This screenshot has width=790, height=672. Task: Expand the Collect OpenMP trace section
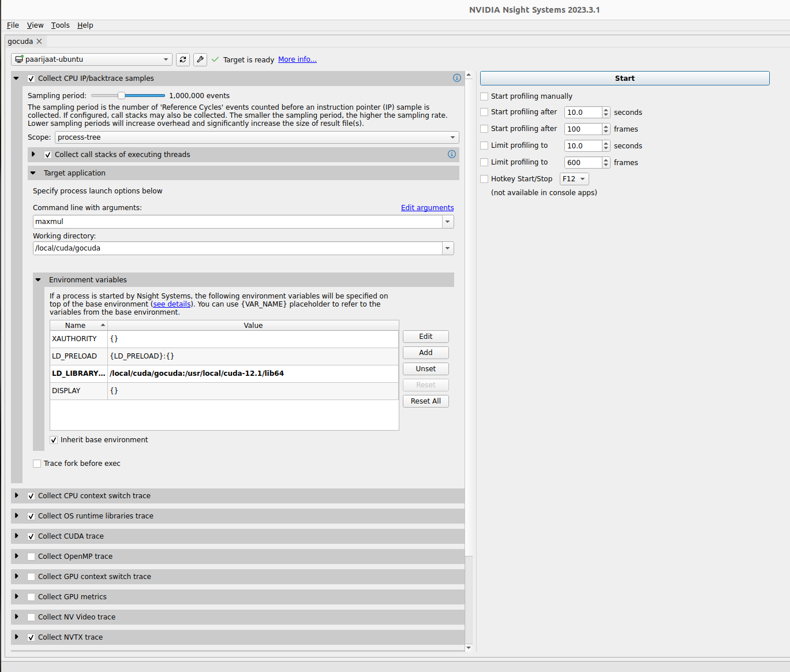[x=17, y=556]
